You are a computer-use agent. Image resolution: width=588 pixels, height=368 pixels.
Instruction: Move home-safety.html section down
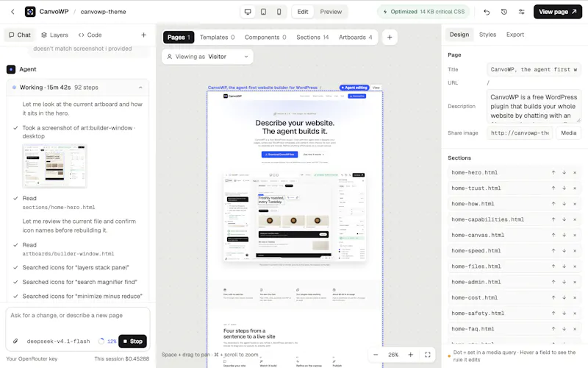[x=564, y=314]
